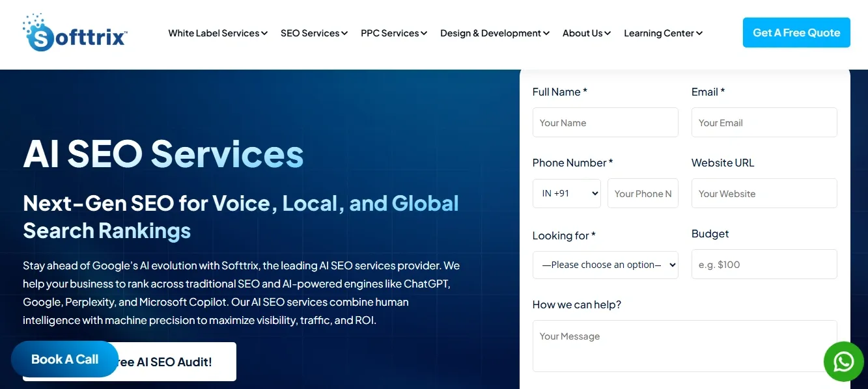Open the Looking for dropdown

pyautogui.click(x=605, y=265)
